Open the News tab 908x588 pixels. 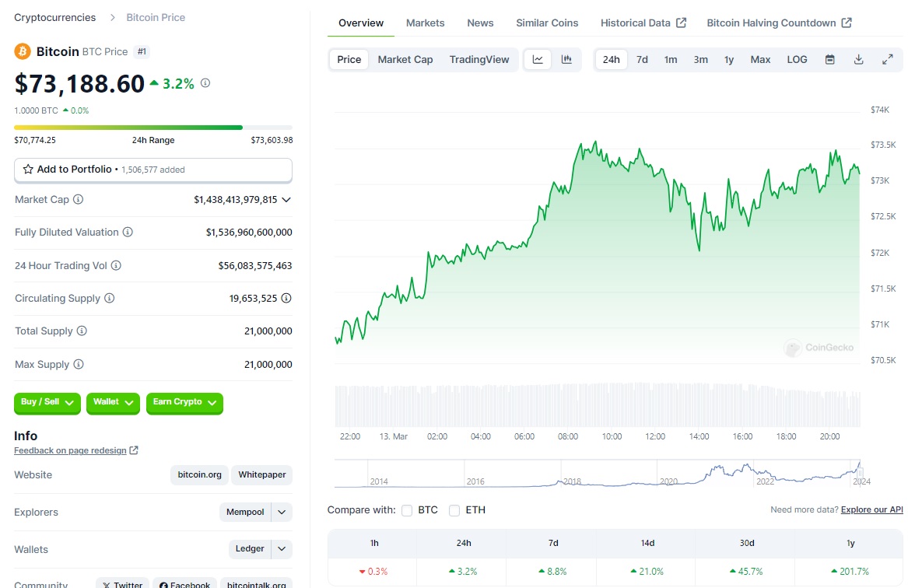tap(480, 23)
